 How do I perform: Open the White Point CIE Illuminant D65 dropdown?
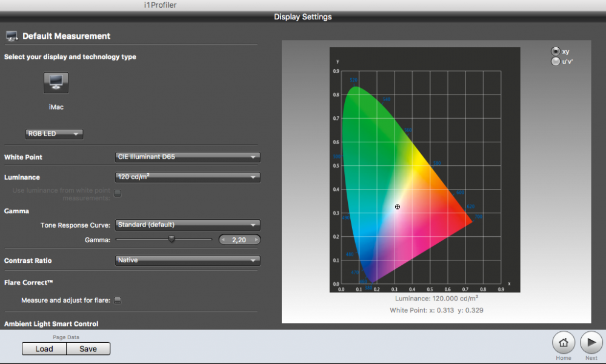coord(187,157)
